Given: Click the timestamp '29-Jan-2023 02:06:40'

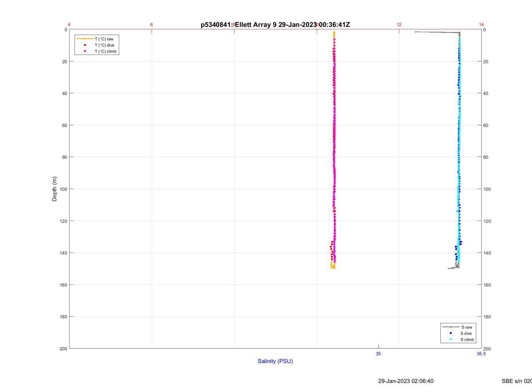Looking at the screenshot, I should pyautogui.click(x=406, y=381).
